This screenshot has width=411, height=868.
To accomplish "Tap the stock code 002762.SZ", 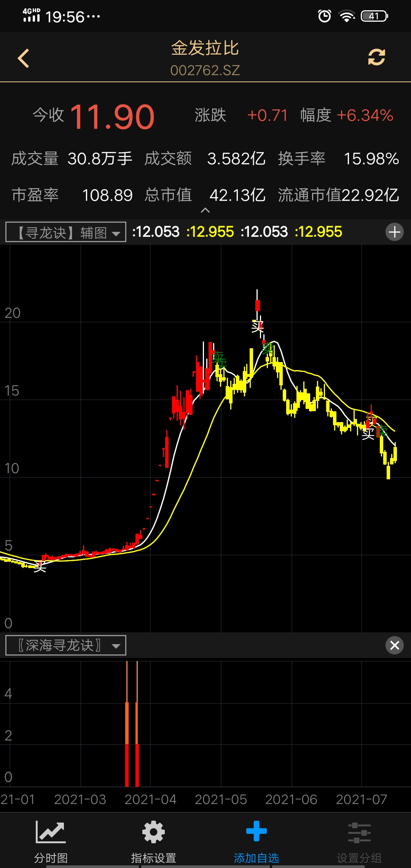I will (205, 70).
